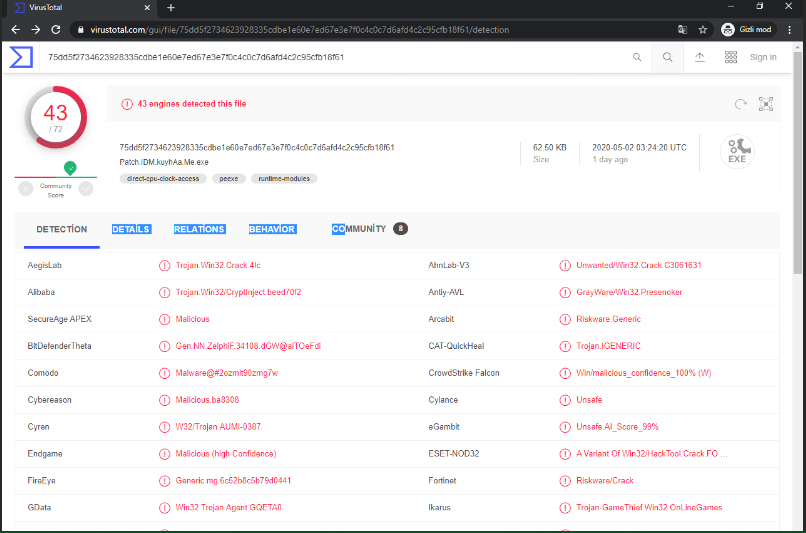The width and height of the screenshot is (806, 533).
Task: Click the Riskware.Generic result text
Action: point(609,319)
